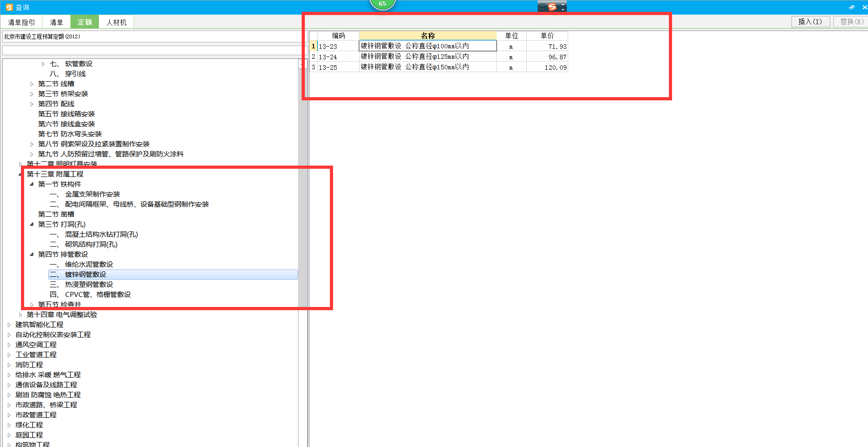Click 镀锌钢管敷设 公称直径φ150mm以内 cell

pos(428,67)
